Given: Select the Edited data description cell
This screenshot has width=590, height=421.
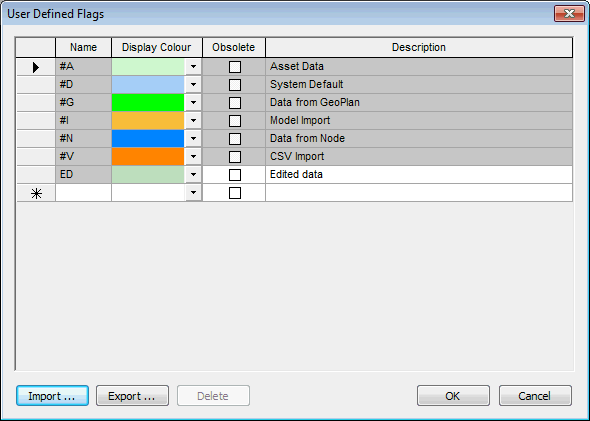Looking at the screenshot, I should [419, 175].
